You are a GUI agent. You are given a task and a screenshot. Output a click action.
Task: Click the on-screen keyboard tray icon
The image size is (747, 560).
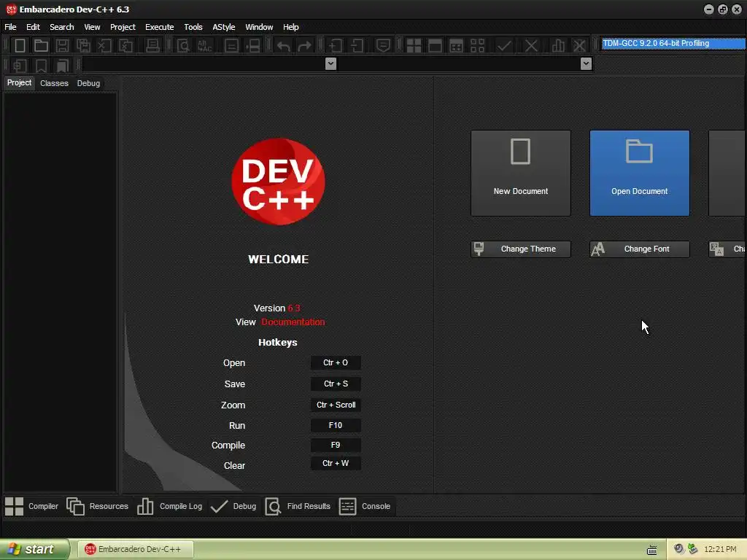click(651, 550)
